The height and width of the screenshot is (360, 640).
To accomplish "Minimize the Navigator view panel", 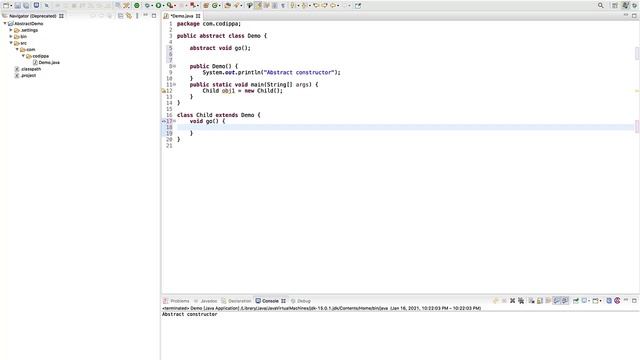I will [x=146, y=15].
